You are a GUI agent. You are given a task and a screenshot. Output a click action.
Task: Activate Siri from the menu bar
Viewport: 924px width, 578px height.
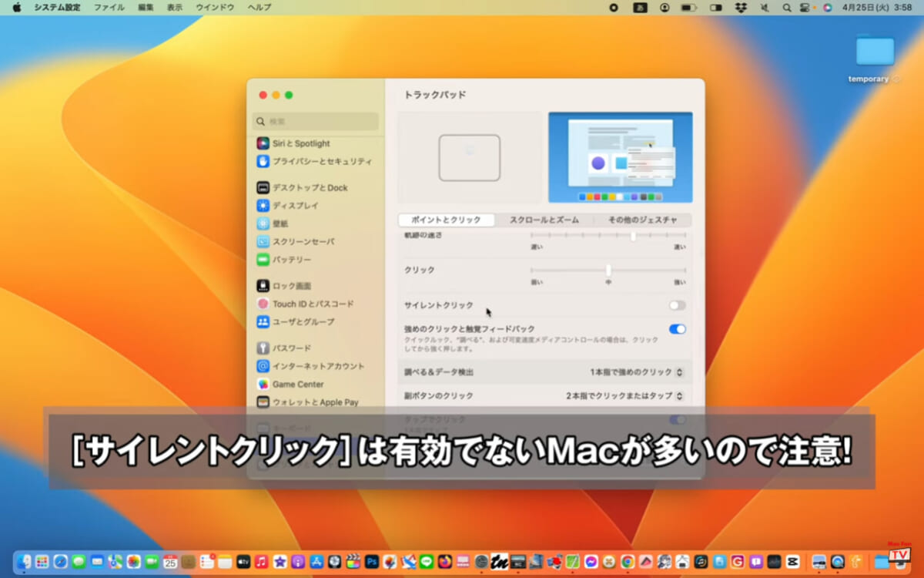click(x=828, y=7)
